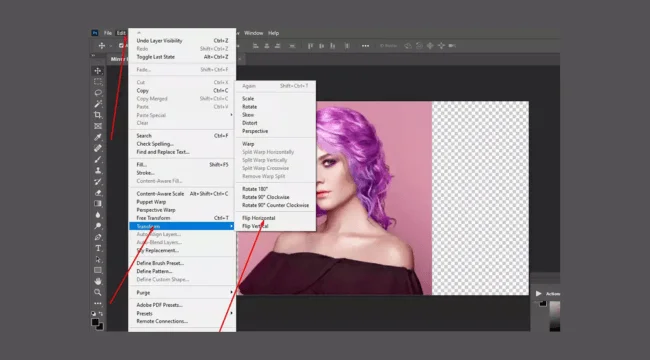The height and width of the screenshot is (360, 650).
Task: Select the Frame tool
Action: pos(98,126)
